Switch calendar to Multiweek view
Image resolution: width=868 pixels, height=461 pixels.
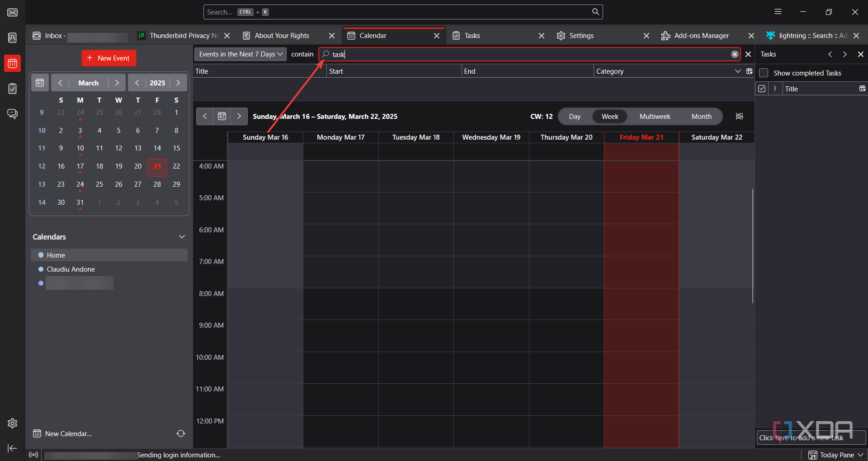click(x=655, y=116)
